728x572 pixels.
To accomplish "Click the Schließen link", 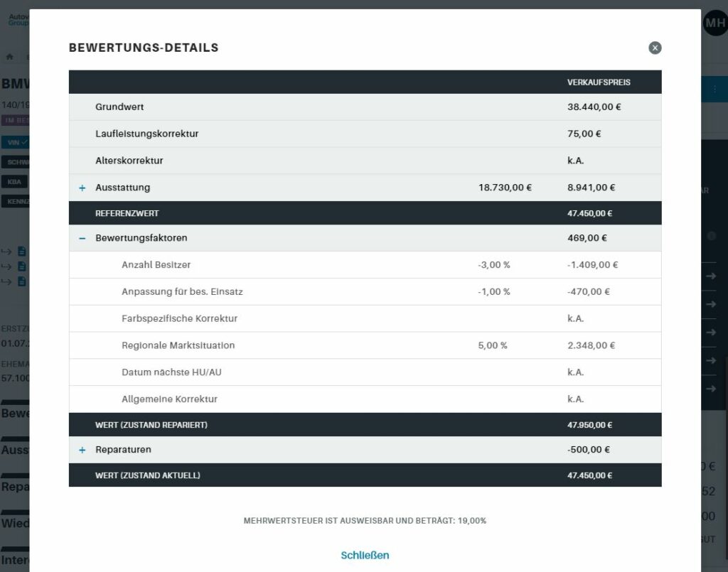I will (365, 555).
